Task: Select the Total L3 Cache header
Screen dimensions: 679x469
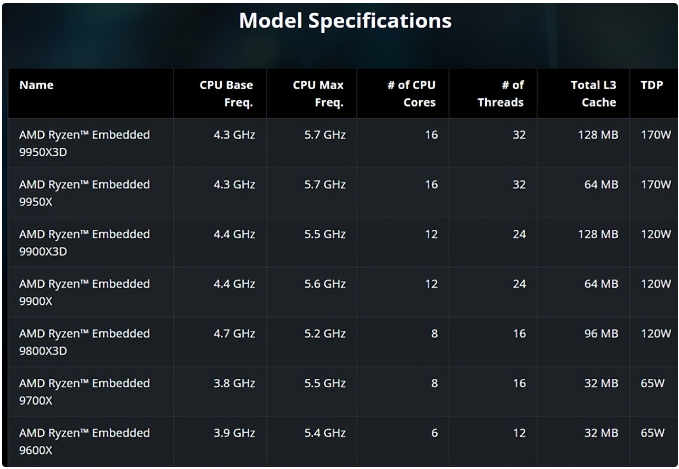Action: (x=594, y=93)
